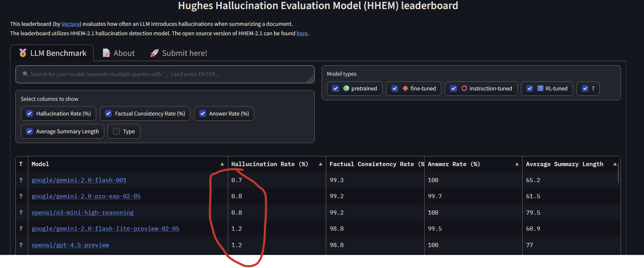The width and height of the screenshot is (644, 268).
Task: Click the Factual Consistency Rate column header
Action: tap(375, 164)
